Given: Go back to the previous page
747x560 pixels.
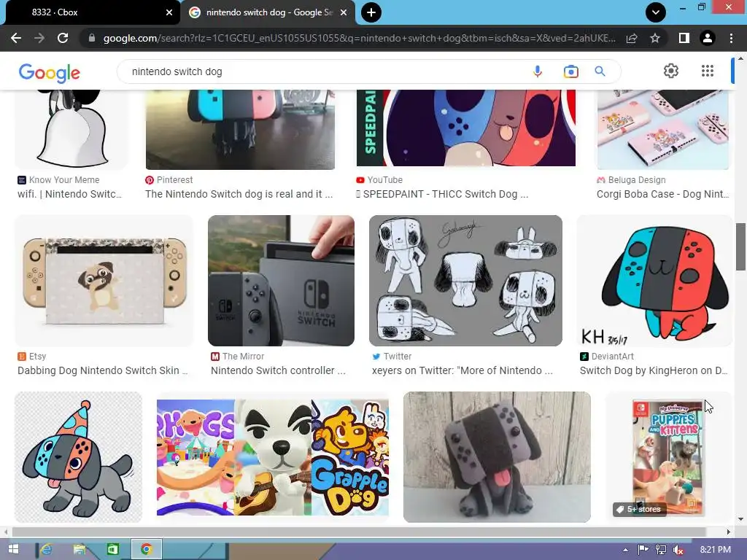Looking at the screenshot, I should coord(16,38).
